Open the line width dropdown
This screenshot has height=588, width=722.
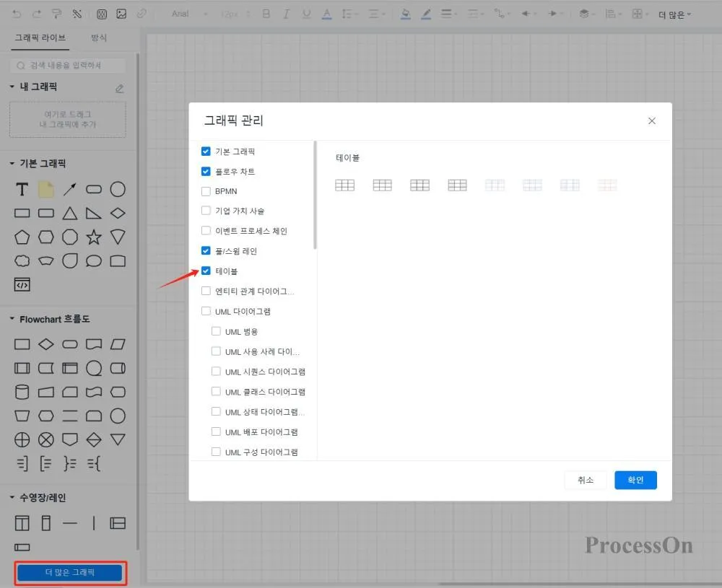click(x=448, y=14)
